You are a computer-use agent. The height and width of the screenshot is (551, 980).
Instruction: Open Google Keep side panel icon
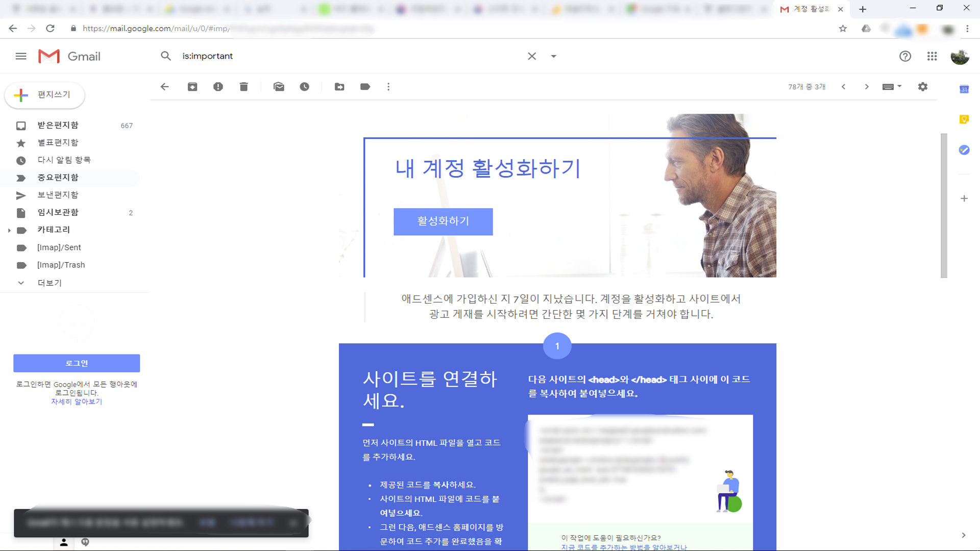pos(964,119)
